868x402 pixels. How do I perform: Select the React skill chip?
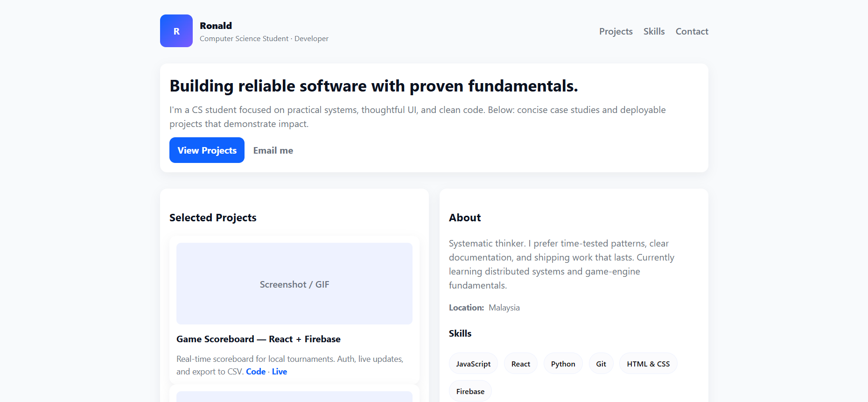[520, 364]
